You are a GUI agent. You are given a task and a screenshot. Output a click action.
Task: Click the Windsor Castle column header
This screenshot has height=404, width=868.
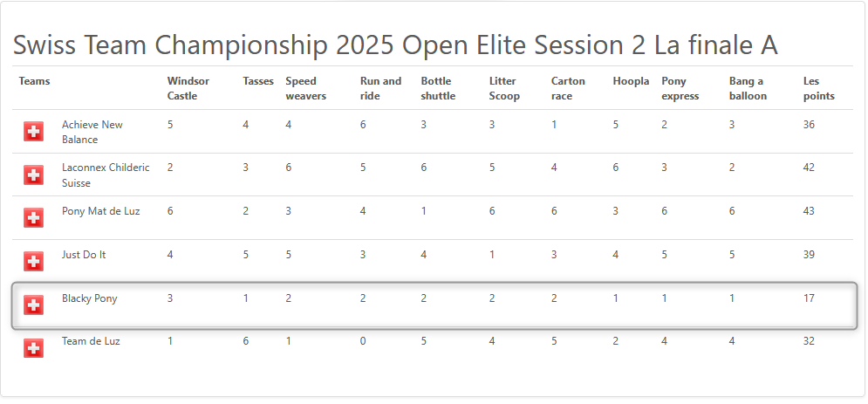pyautogui.click(x=188, y=88)
